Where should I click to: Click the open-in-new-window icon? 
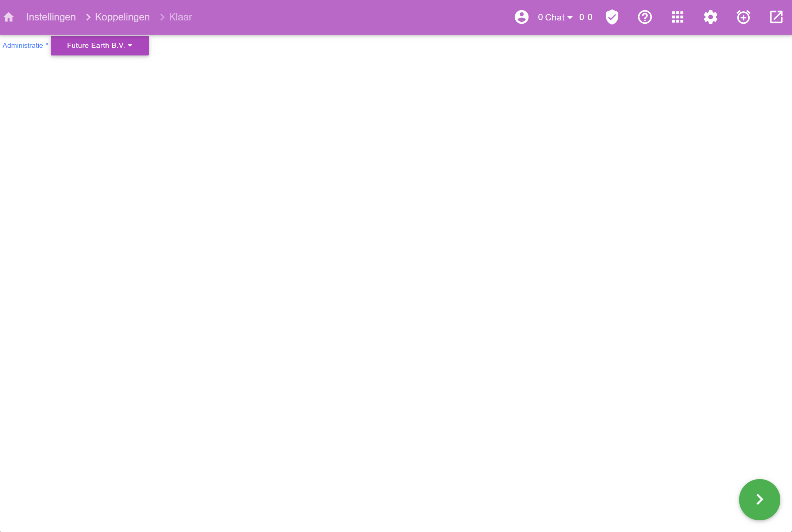776,17
